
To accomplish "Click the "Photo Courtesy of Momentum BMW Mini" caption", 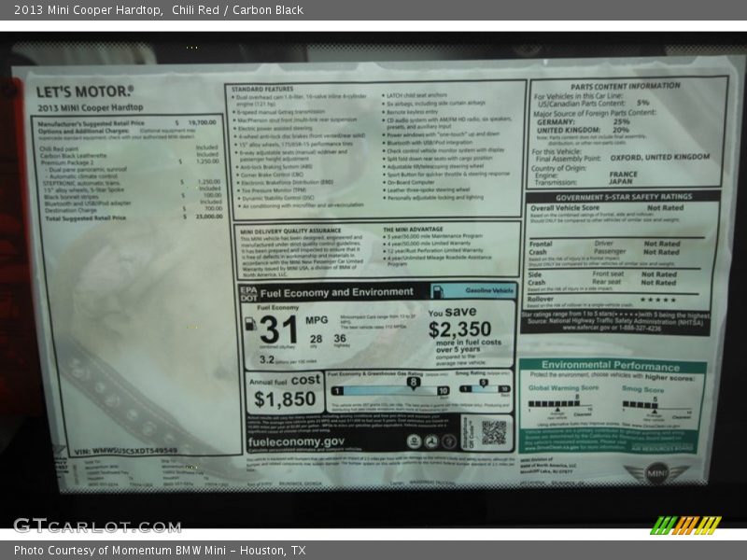I will tap(120, 551).
